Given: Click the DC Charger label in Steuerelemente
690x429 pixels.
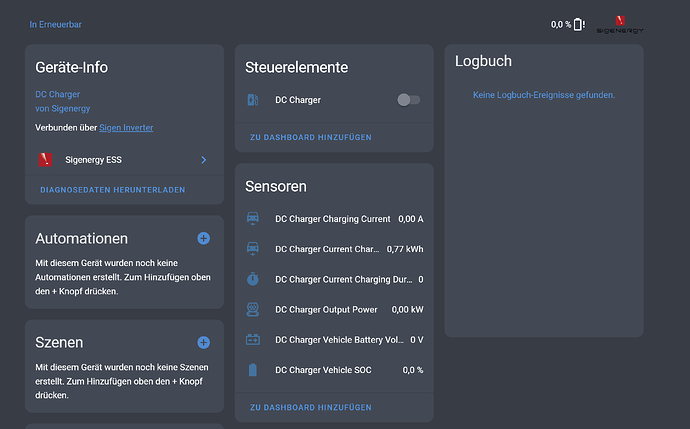Looking at the screenshot, I should click(298, 100).
